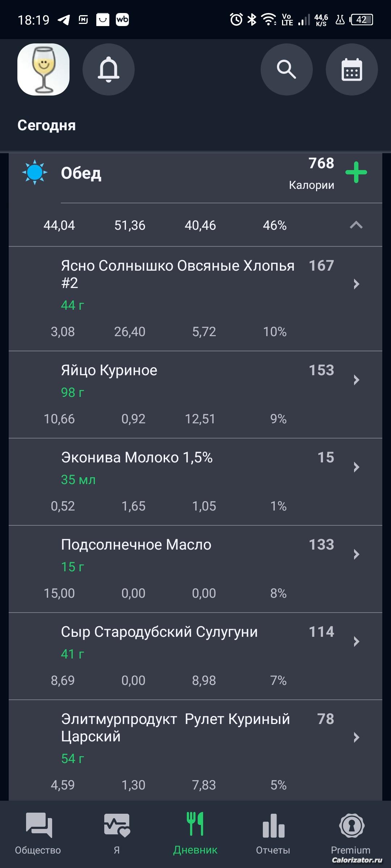
Task: Collapse the Обед meal details
Action: [356, 225]
